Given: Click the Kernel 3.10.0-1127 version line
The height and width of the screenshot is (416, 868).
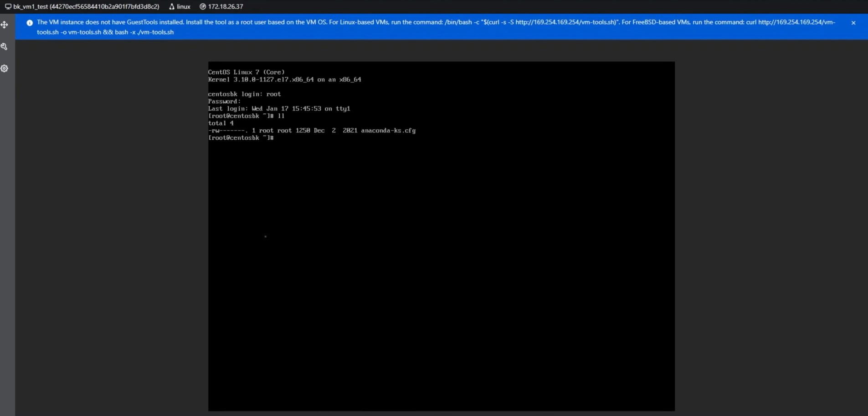Looking at the screenshot, I should pos(285,80).
